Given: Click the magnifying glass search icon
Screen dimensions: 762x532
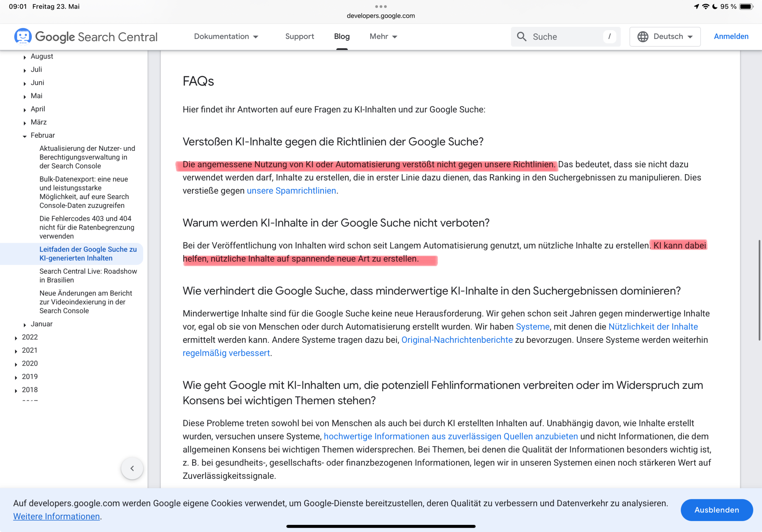Looking at the screenshot, I should pos(521,37).
